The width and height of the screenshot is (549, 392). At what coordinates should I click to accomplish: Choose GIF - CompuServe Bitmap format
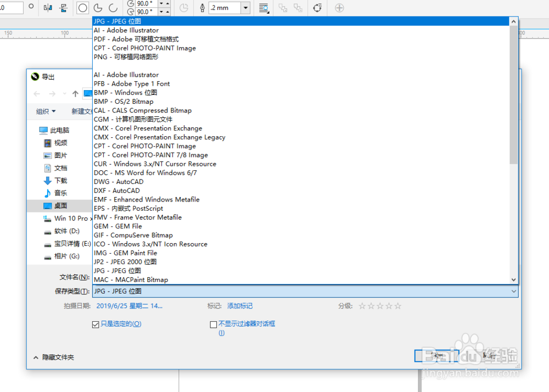301,235
